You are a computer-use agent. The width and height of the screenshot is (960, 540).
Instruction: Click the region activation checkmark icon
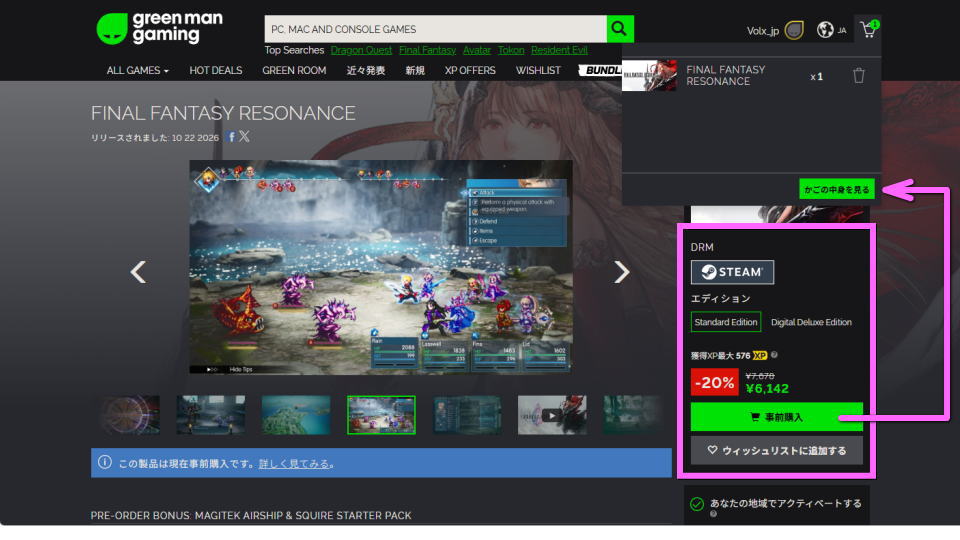pos(697,504)
